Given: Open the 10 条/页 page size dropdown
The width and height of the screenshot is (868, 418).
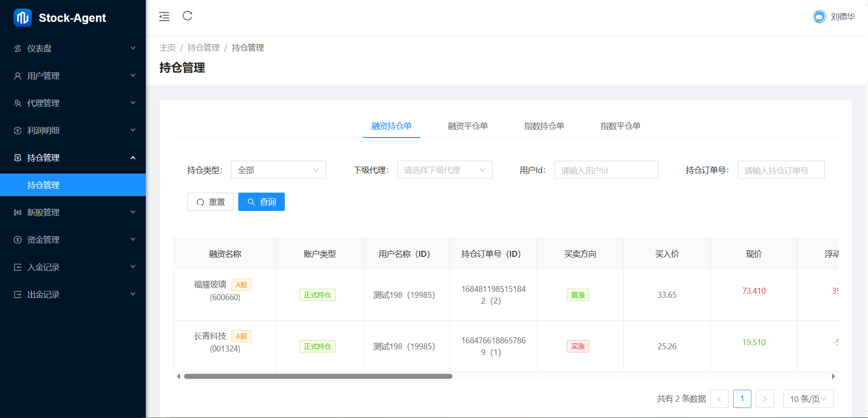Looking at the screenshot, I should point(808,399).
